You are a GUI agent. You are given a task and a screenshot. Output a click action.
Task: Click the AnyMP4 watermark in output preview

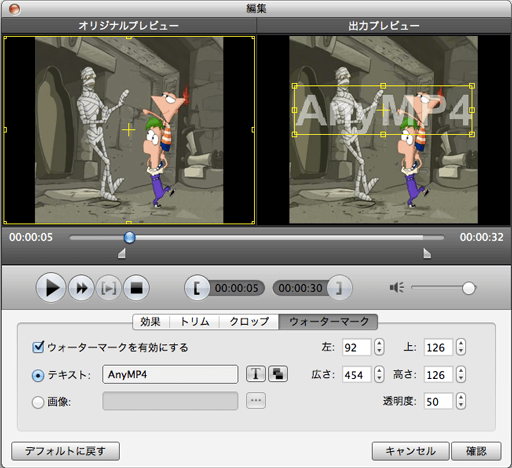pyautogui.click(x=383, y=110)
